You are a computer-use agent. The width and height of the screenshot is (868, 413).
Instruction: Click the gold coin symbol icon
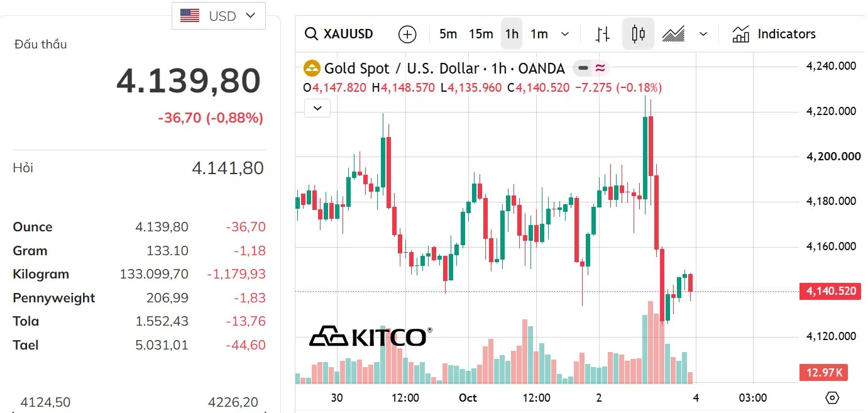[311, 68]
